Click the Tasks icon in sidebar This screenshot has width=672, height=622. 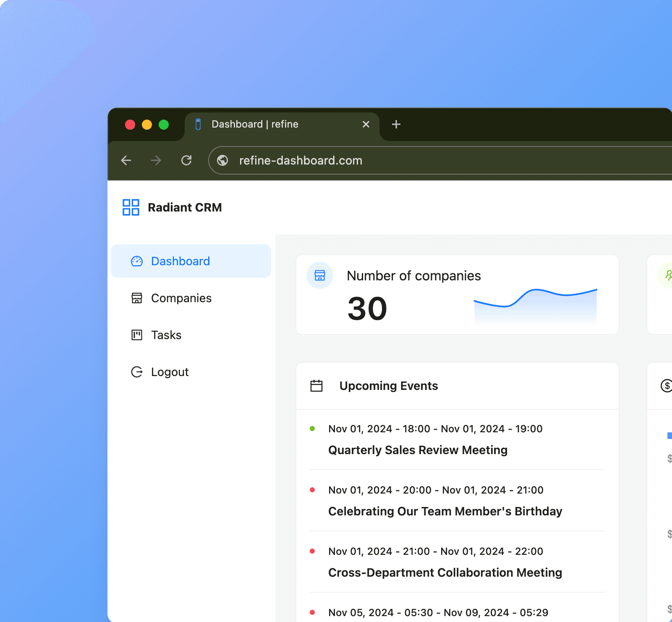coord(137,335)
